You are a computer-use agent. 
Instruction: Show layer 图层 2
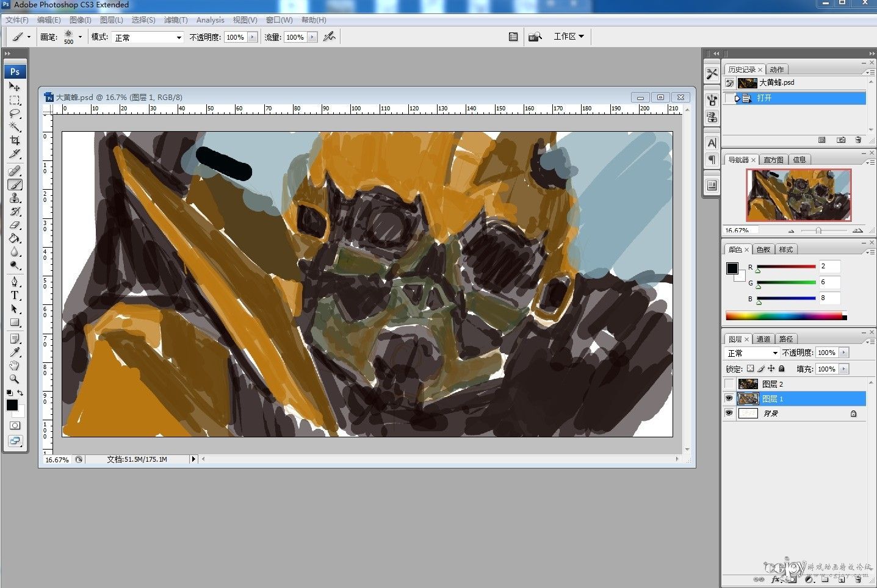(729, 384)
